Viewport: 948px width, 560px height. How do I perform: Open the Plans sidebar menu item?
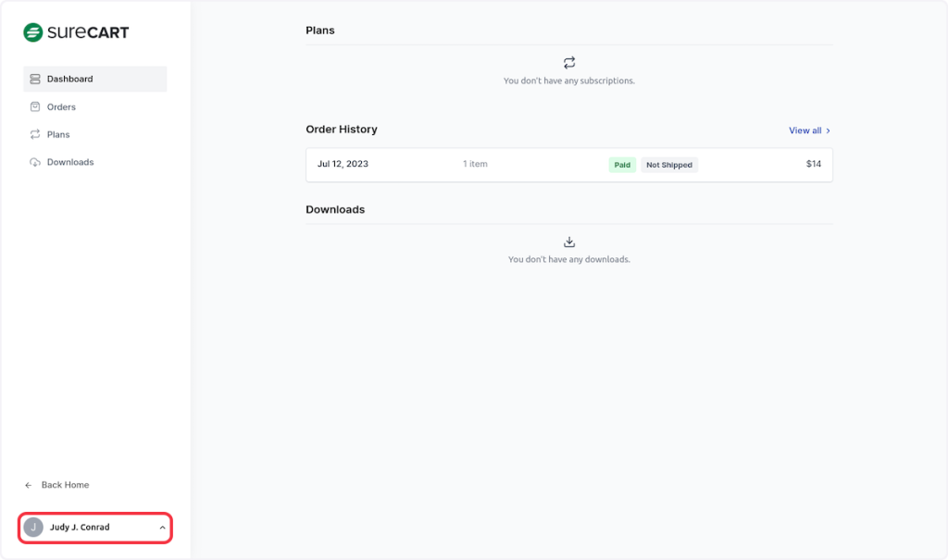58,135
